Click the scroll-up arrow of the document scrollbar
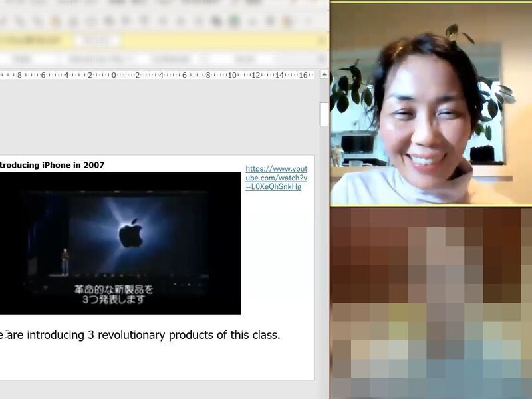Image resolution: width=532 pixels, height=399 pixels. [324, 74]
